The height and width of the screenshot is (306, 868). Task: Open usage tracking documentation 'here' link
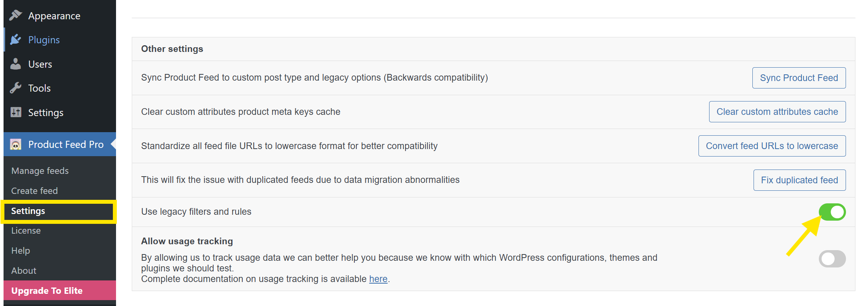tap(378, 279)
